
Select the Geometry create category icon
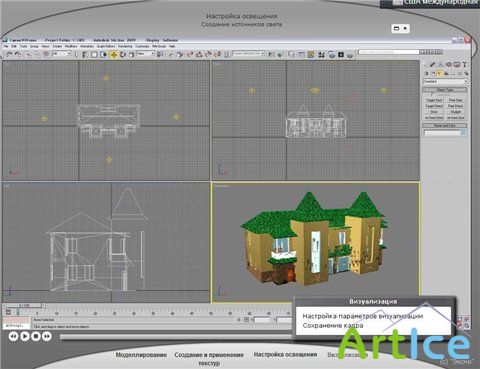[426, 74]
